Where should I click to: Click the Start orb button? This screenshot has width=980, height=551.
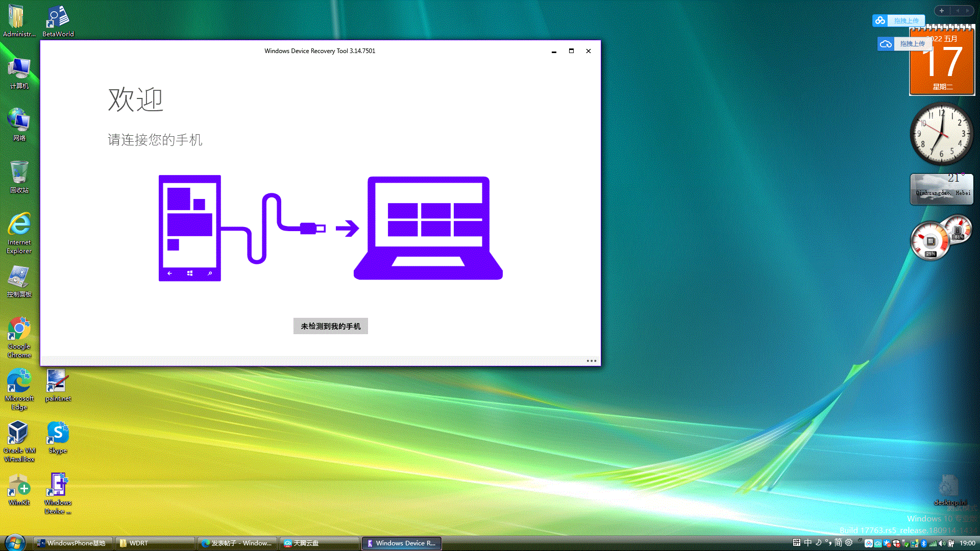pos(15,543)
